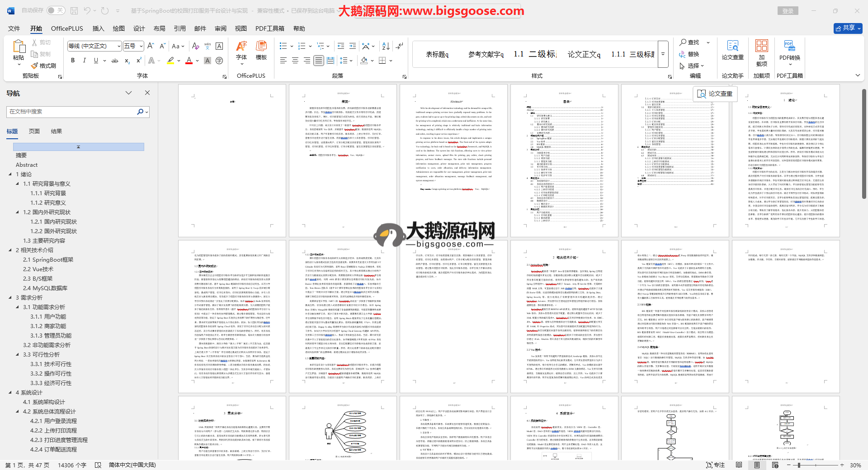Collapse the '3 需求分析' heading in navigation
The width and height of the screenshot is (868, 470).
(x=10, y=298)
